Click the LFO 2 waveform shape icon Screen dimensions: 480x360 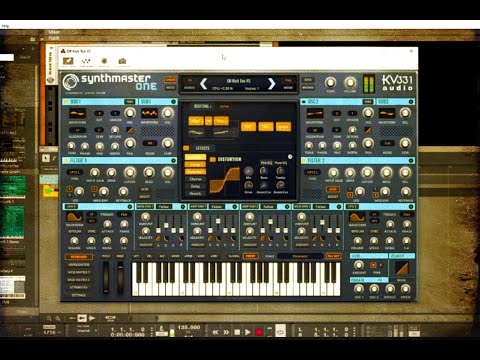click(x=357, y=217)
